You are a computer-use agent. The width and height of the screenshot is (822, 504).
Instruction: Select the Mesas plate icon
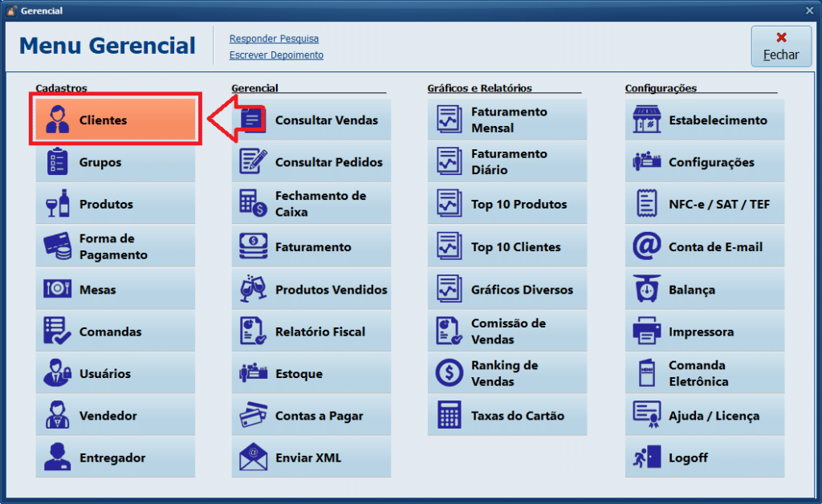pyautogui.click(x=57, y=290)
